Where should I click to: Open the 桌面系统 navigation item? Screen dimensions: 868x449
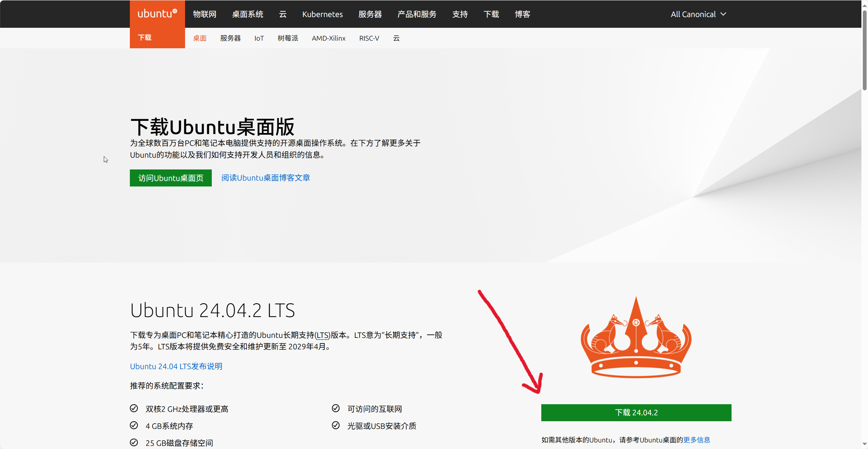pyautogui.click(x=248, y=14)
